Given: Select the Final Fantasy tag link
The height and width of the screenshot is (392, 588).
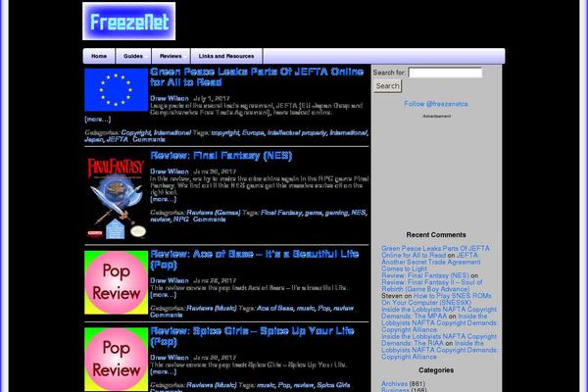Looking at the screenshot, I should coord(281,213).
